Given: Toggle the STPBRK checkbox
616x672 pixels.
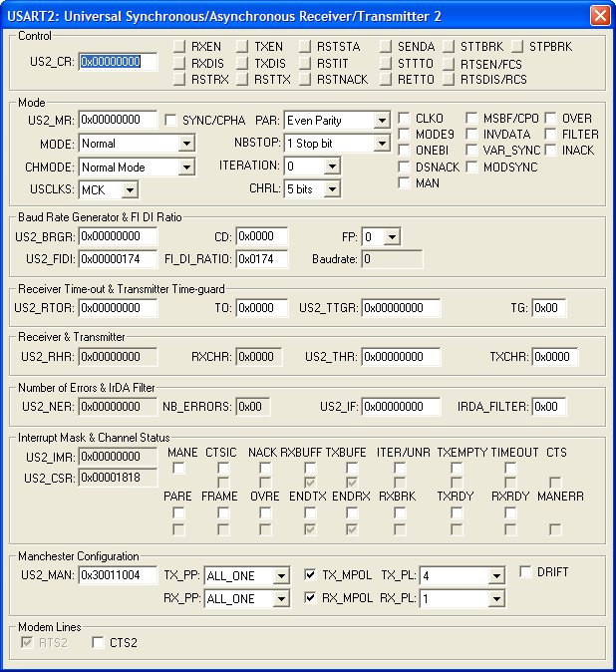Looking at the screenshot, I should (517, 46).
